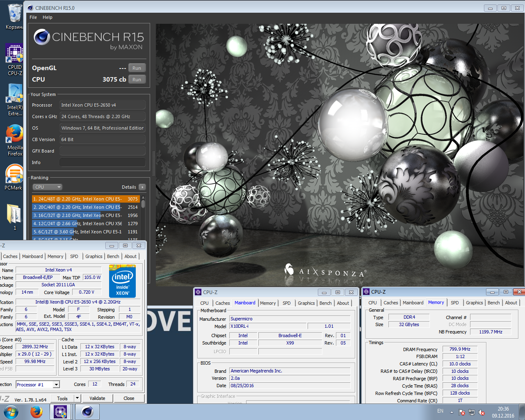
Task: Select Caches tab in middle CPU-Z window
Action: click(223, 303)
